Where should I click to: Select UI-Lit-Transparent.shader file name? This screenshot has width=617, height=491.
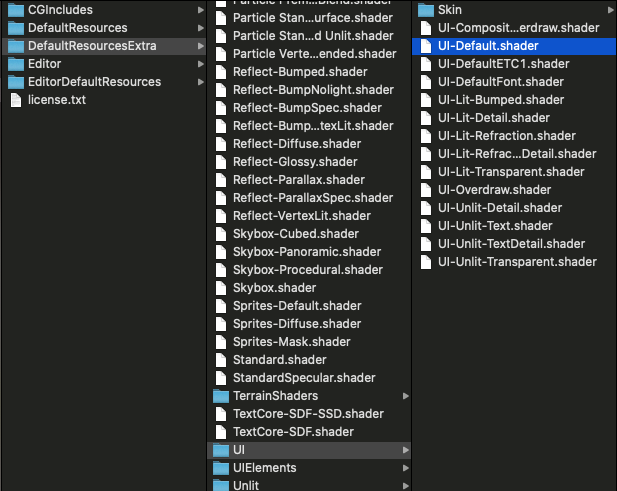(511, 172)
